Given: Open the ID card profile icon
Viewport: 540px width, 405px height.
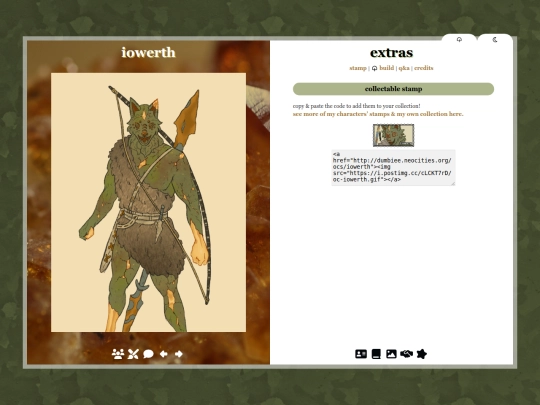Looking at the screenshot, I should coord(361,354).
